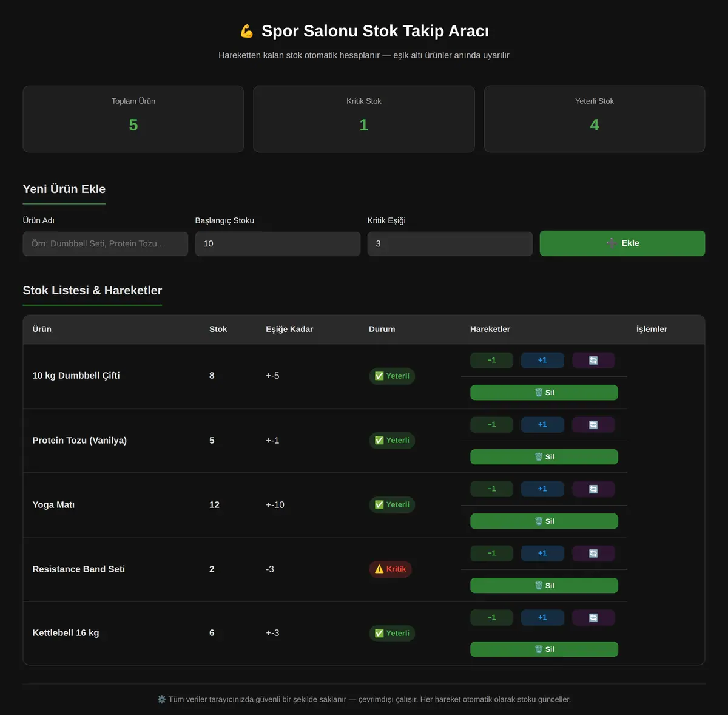Viewport: 728px width, 715px height.
Task: Click +1 for Kettlebell 16 kg
Action: click(x=542, y=618)
